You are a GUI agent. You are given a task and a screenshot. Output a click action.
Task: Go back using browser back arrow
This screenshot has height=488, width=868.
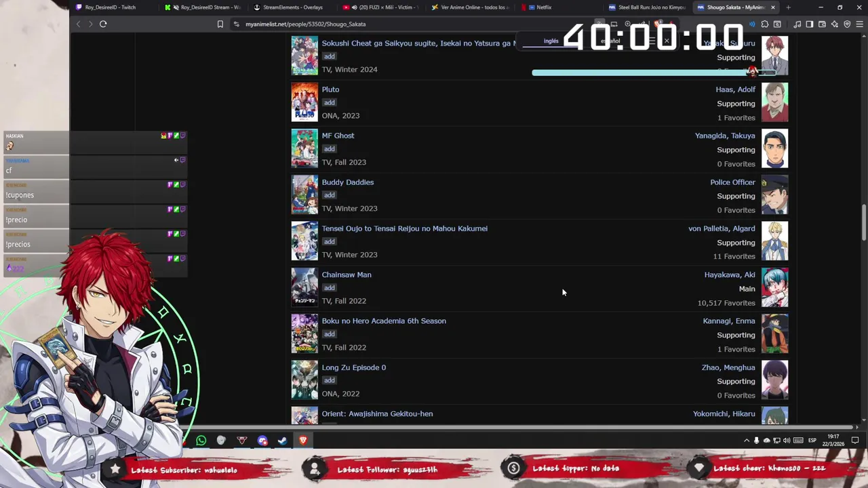[x=78, y=24]
